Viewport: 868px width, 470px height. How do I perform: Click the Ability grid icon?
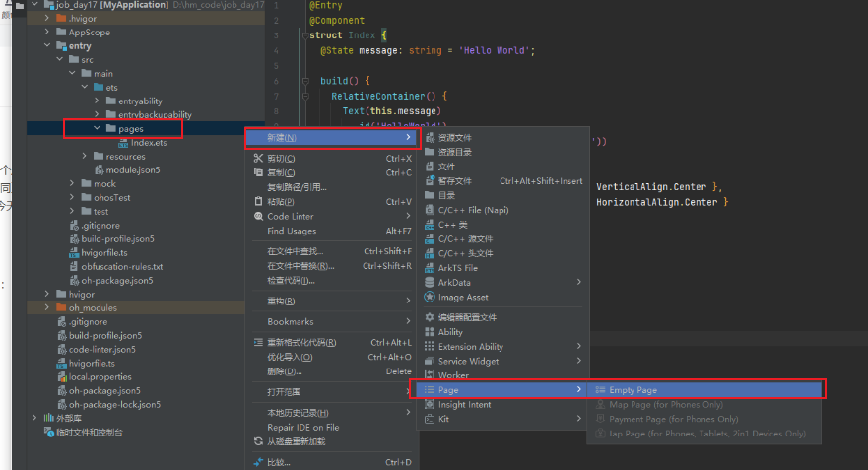429,332
